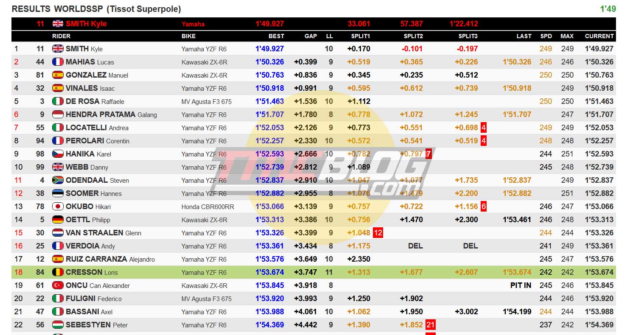Click the Italian flag beside FULIGNI Federico

pos(58,299)
